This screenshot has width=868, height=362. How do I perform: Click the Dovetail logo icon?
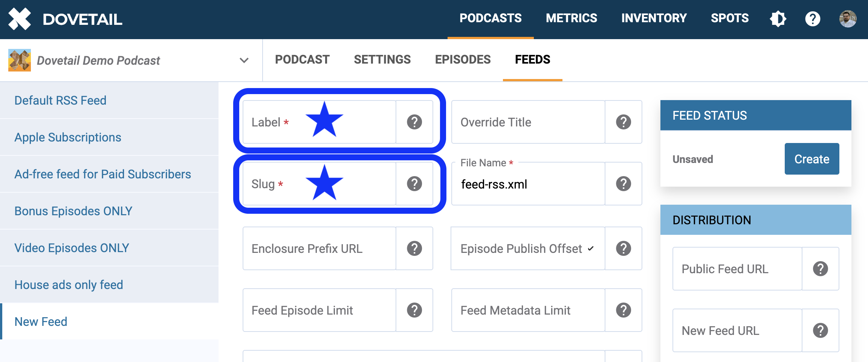coord(20,19)
